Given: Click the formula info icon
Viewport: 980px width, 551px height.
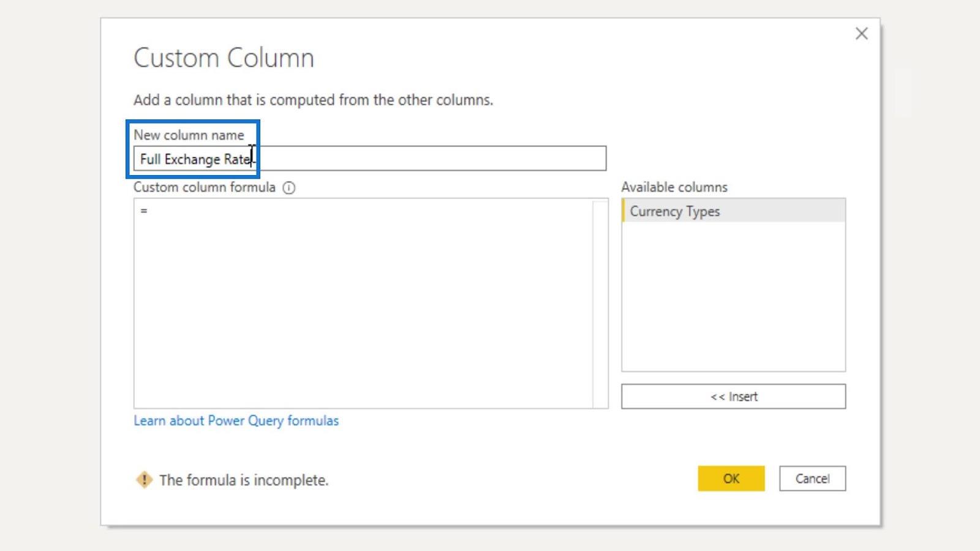Looking at the screenshot, I should coord(289,188).
